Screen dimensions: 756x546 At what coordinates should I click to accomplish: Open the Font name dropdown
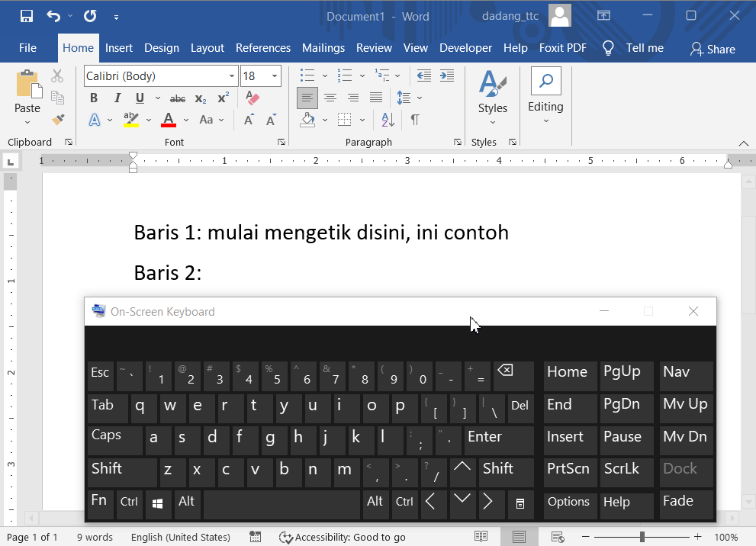(x=231, y=75)
